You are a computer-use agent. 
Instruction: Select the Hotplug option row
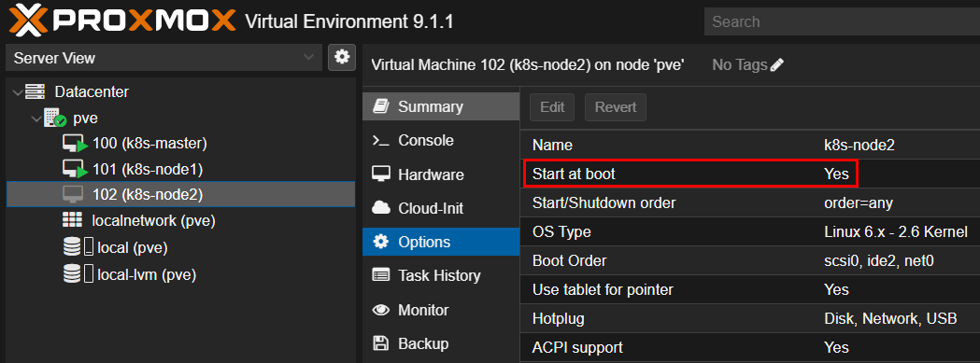pyautogui.click(x=750, y=318)
